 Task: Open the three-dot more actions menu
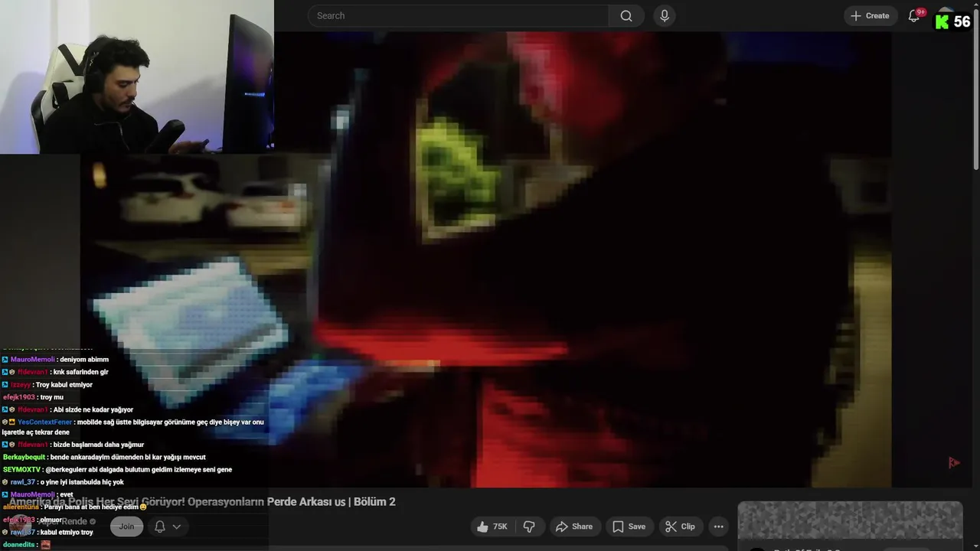(x=718, y=527)
